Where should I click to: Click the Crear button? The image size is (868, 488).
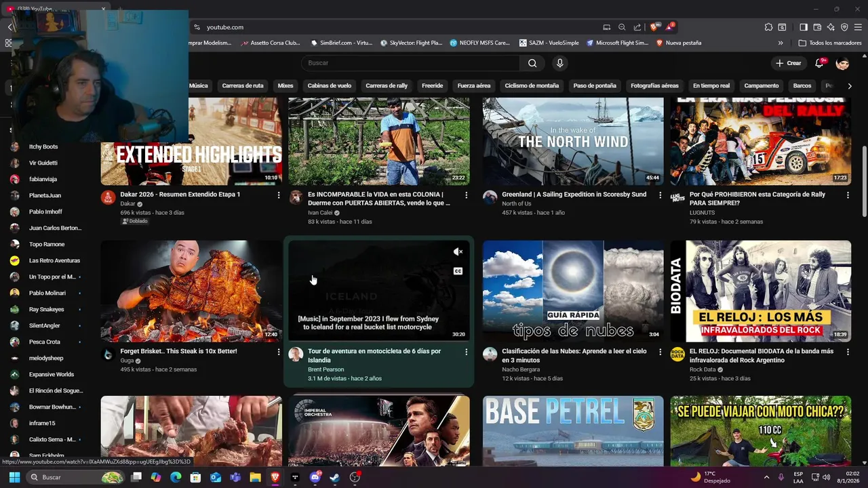pos(789,63)
